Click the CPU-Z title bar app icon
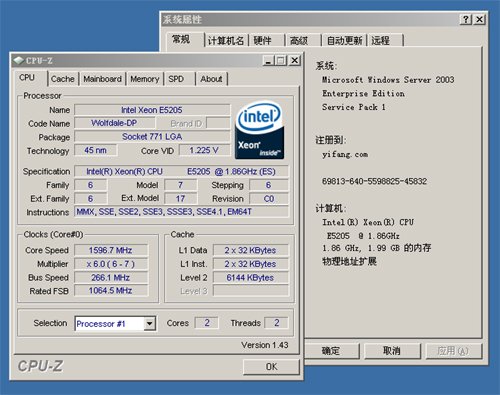 coord(19,61)
